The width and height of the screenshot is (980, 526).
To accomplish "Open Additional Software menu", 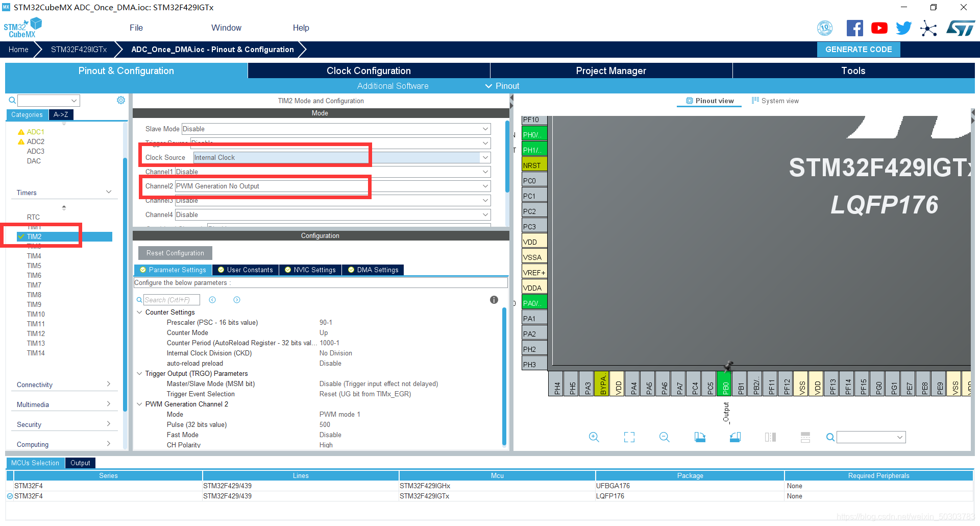I will click(x=393, y=86).
